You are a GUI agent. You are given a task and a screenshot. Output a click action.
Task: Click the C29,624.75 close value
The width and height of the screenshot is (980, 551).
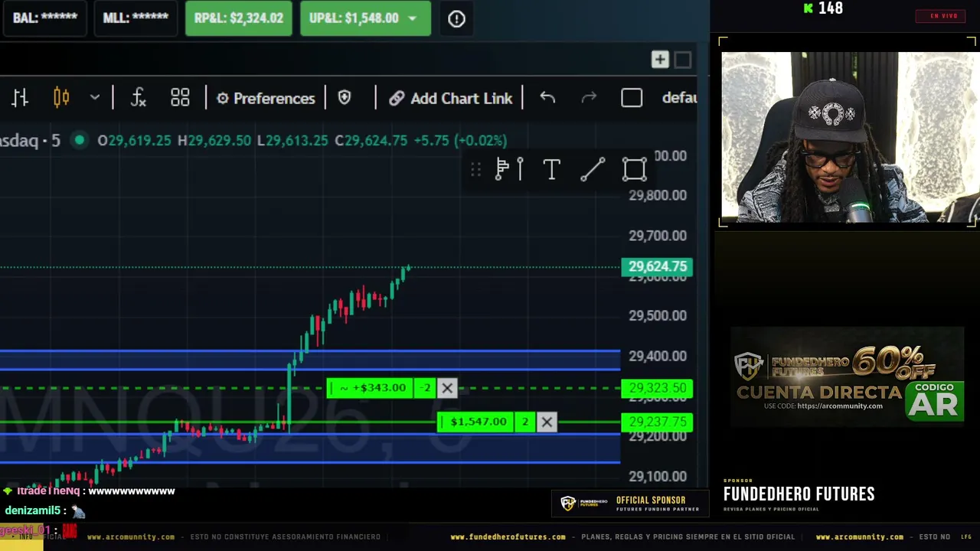pyautogui.click(x=371, y=141)
